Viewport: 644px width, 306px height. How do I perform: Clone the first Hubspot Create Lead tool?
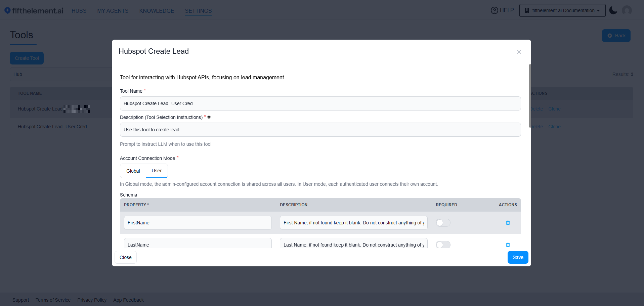pos(554,109)
